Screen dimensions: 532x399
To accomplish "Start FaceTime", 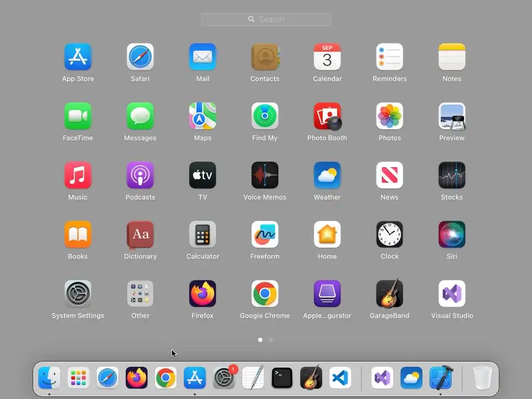I will click(78, 116).
